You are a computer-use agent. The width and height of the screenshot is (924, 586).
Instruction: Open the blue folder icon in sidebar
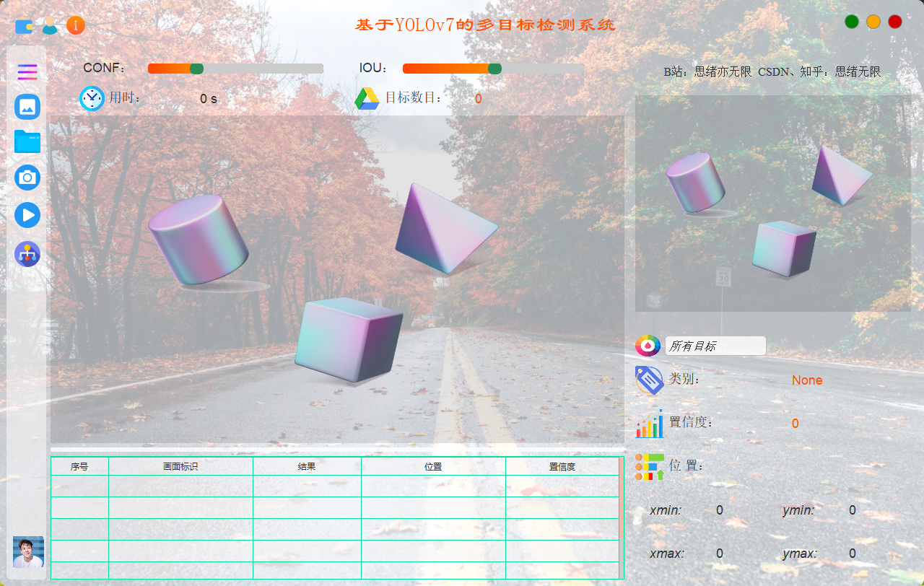coord(27,141)
